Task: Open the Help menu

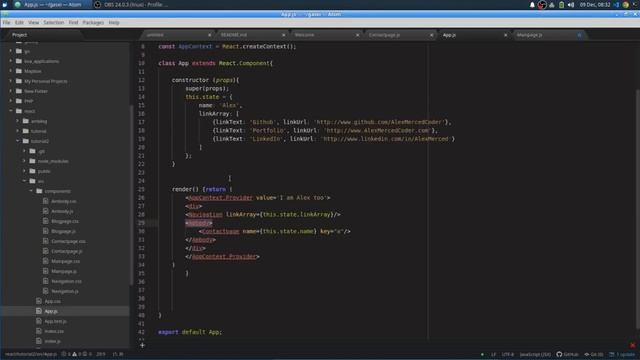Action: [114, 22]
